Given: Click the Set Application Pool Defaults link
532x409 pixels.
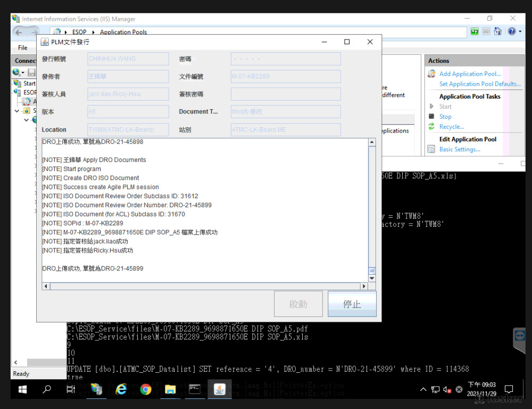Looking at the screenshot, I should click(x=479, y=84).
